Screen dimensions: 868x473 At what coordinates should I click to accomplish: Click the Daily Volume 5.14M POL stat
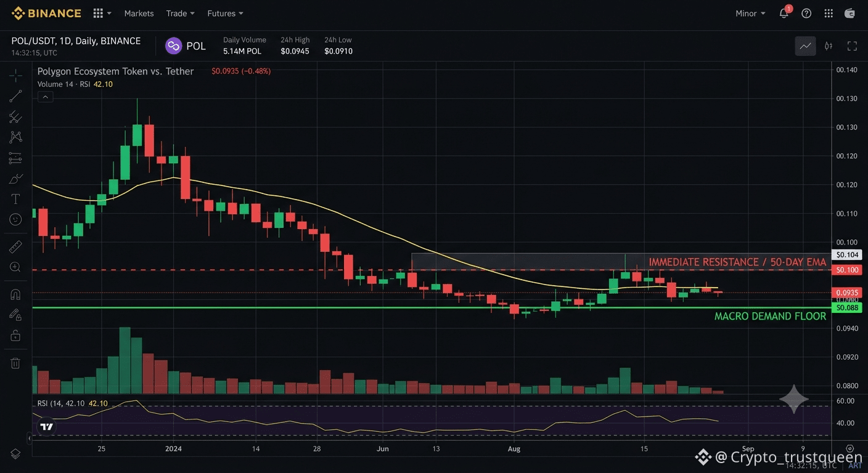click(x=245, y=46)
